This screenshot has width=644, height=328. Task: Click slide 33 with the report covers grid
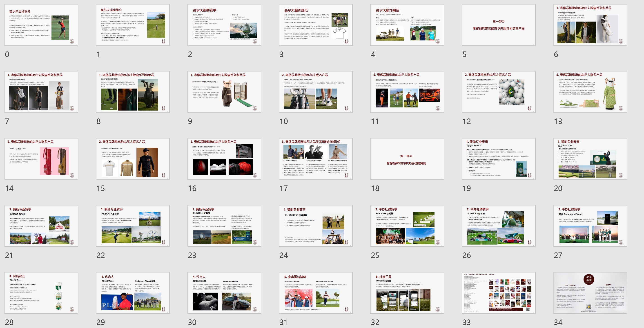(x=499, y=293)
